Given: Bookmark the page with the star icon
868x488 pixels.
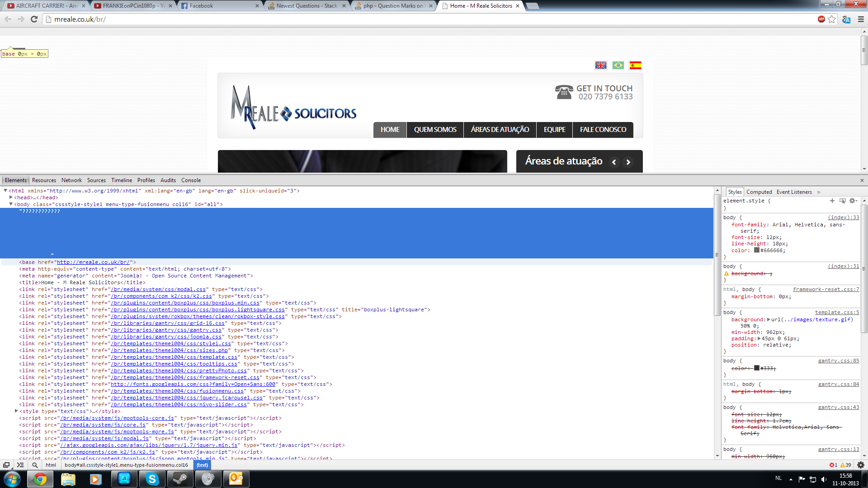Looking at the screenshot, I should [832, 19].
